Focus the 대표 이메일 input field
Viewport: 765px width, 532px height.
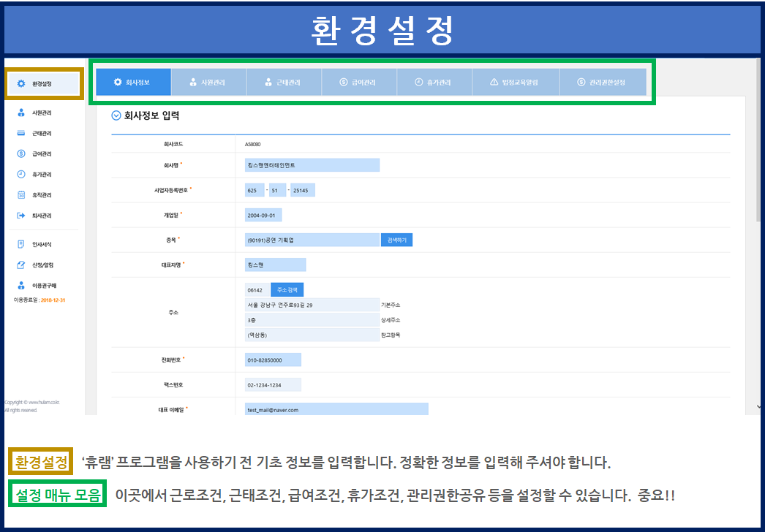click(336, 410)
